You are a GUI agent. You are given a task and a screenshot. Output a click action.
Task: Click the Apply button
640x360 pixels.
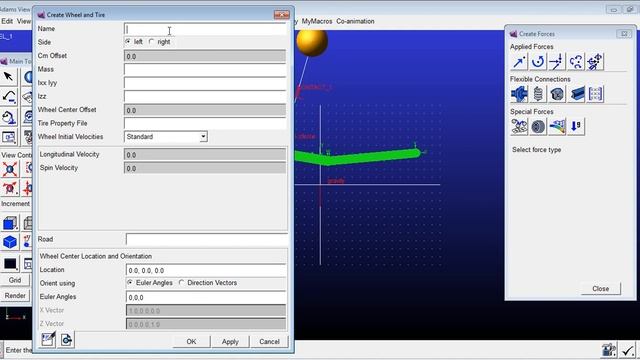tap(230, 342)
